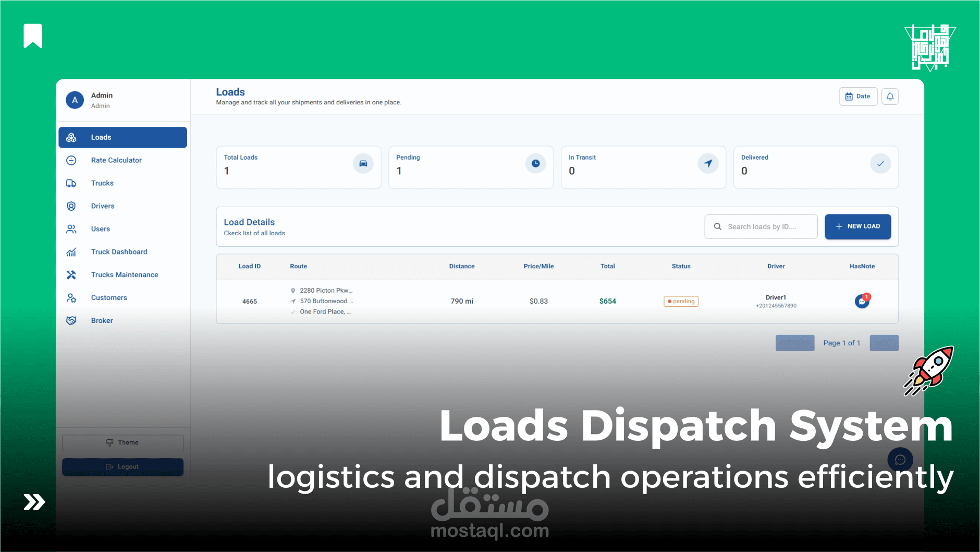The height and width of the screenshot is (552, 980).
Task: Select the Truck Dashboard icon
Action: click(x=71, y=251)
